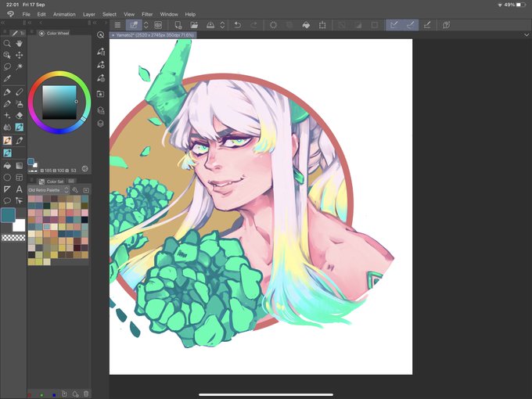This screenshot has height=399, width=532.
Task: Select the Gradient tool
Action: 20,166
